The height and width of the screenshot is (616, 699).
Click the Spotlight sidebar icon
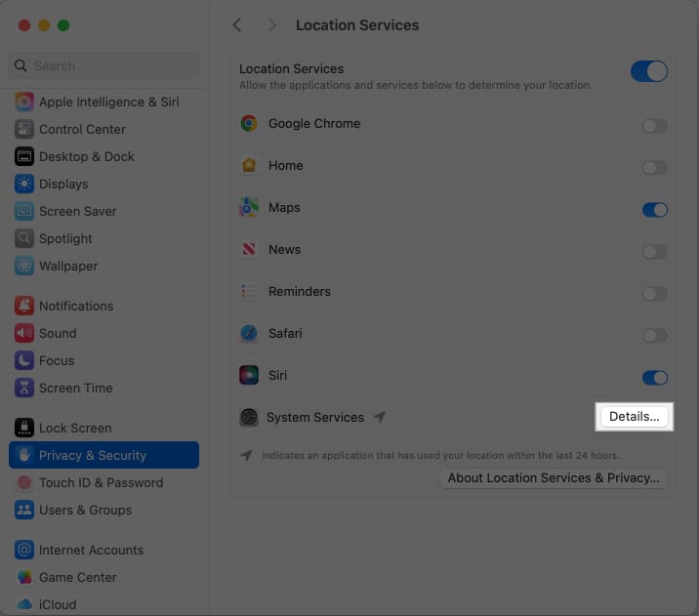click(24, 238)
